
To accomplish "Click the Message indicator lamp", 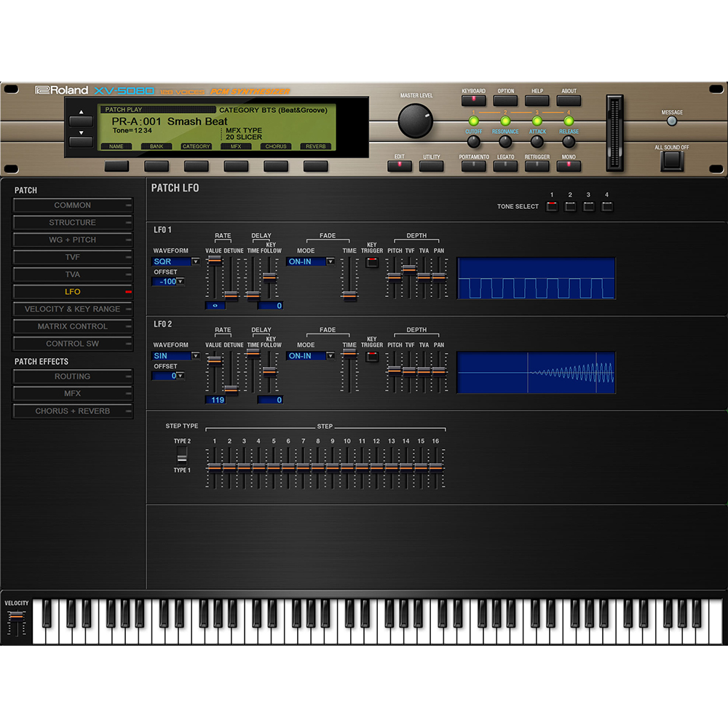I will click(671, 121).
